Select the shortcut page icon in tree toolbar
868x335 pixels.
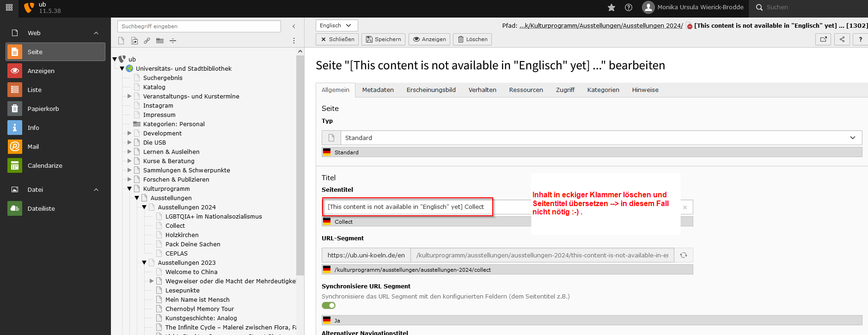point(134,41)
